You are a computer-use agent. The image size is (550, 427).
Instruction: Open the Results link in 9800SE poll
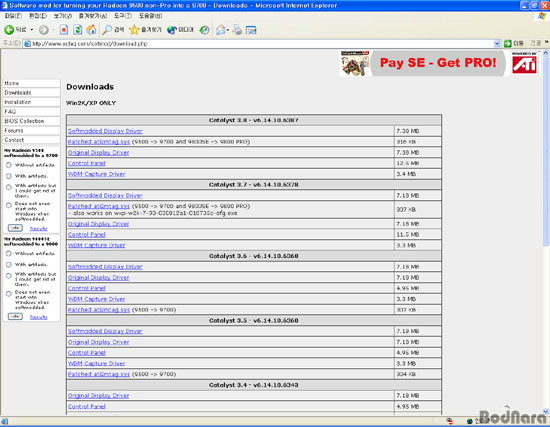39,317
